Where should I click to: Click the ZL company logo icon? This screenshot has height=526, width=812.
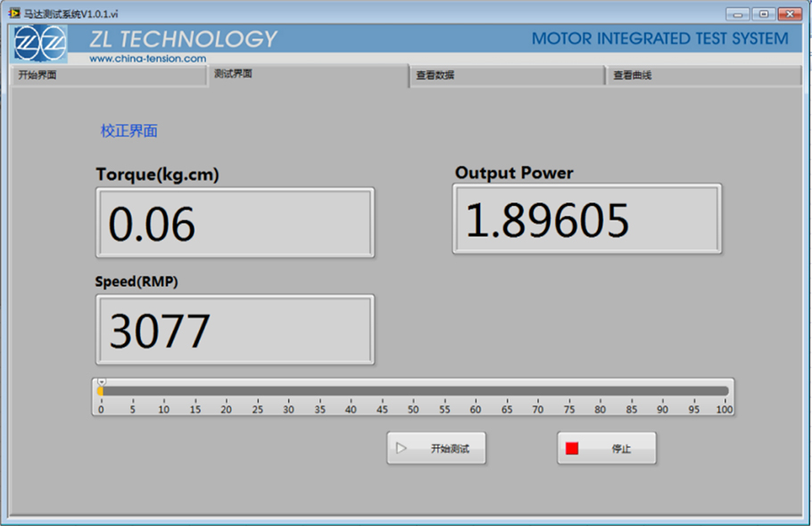pyautogui.click(x=40, y=44)
